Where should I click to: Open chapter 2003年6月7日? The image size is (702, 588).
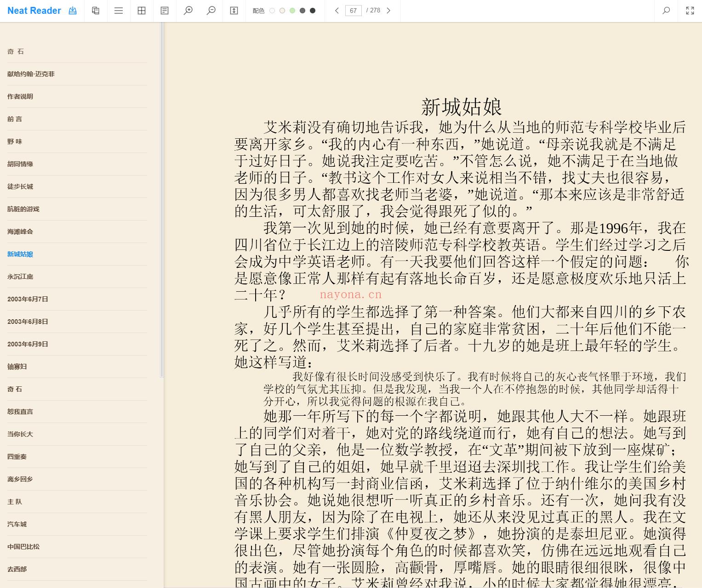point(28,299)
